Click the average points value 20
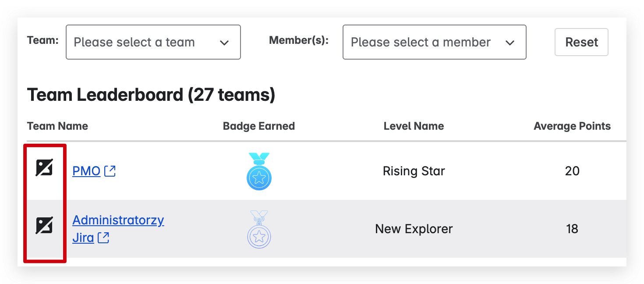The width and height of the screenshot is (644, 284). pyautogui.click(x=572, y=171)
